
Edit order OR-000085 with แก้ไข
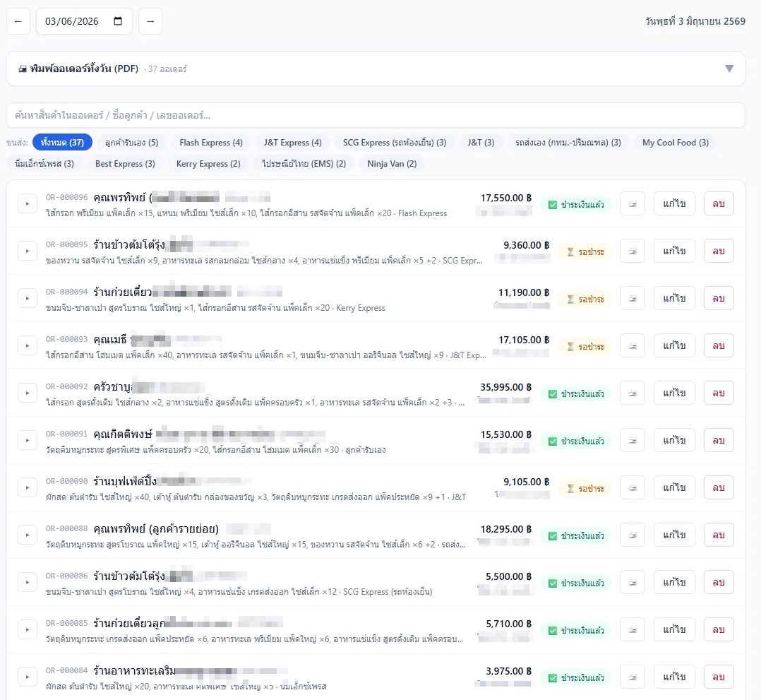(x=674, y=629)
